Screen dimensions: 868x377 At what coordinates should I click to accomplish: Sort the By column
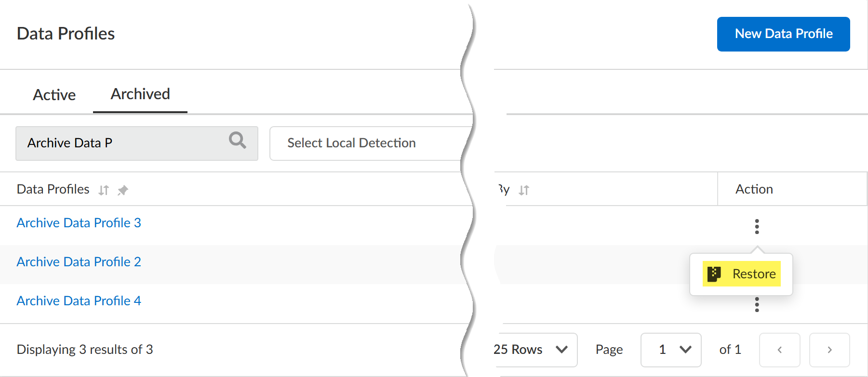pyautogui.click(x=524, y=191)
